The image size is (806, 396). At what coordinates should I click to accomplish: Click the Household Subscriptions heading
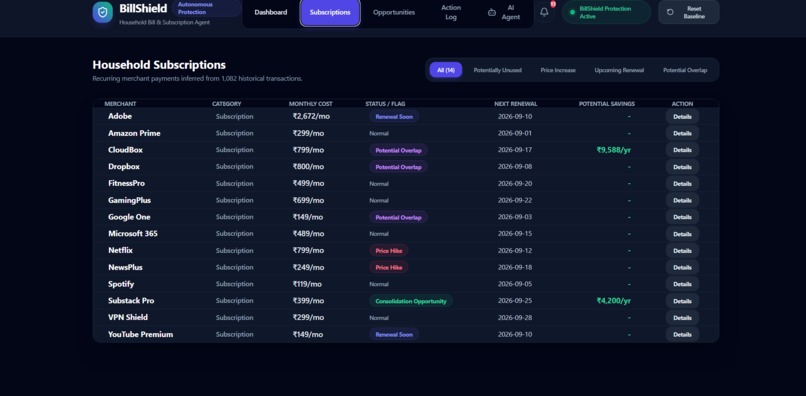click(159, 65)
